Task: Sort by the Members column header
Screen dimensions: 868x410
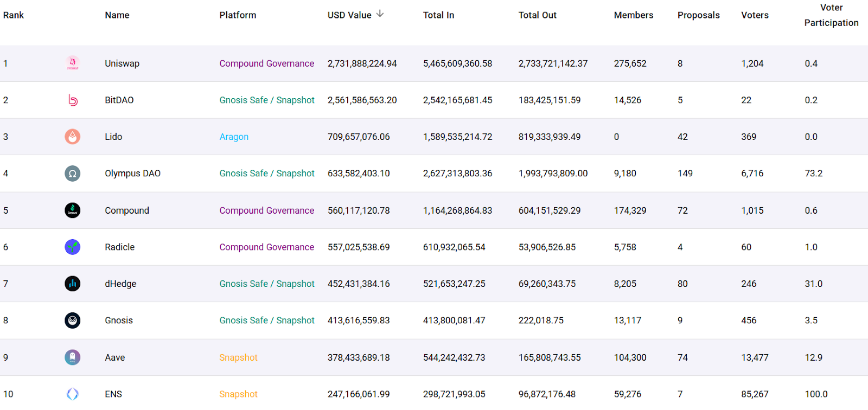Action: (634, 15)
